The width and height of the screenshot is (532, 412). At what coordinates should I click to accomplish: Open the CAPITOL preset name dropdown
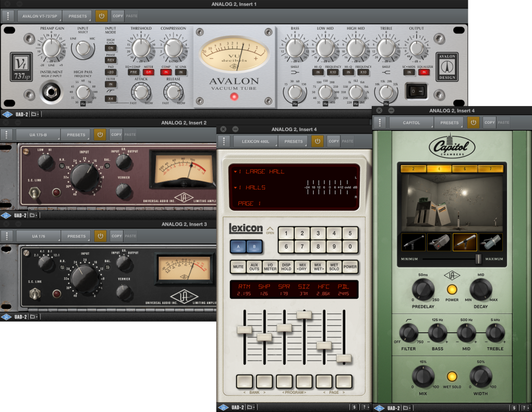coord(411,122)
